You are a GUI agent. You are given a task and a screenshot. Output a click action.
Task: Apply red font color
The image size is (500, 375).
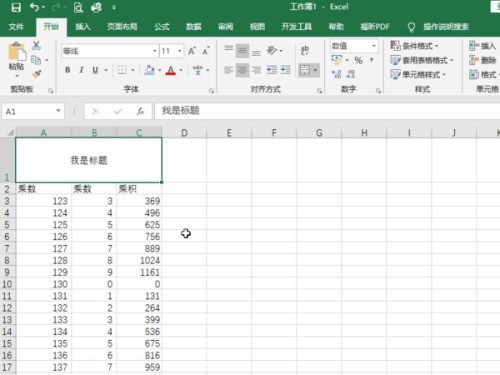point(171,70)
